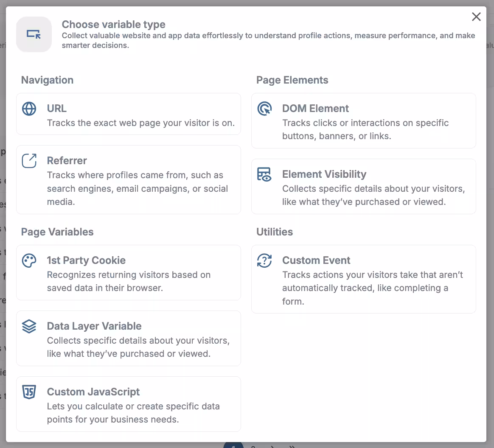Click the DOM Element target cursor icon

[x=264, y=109]
